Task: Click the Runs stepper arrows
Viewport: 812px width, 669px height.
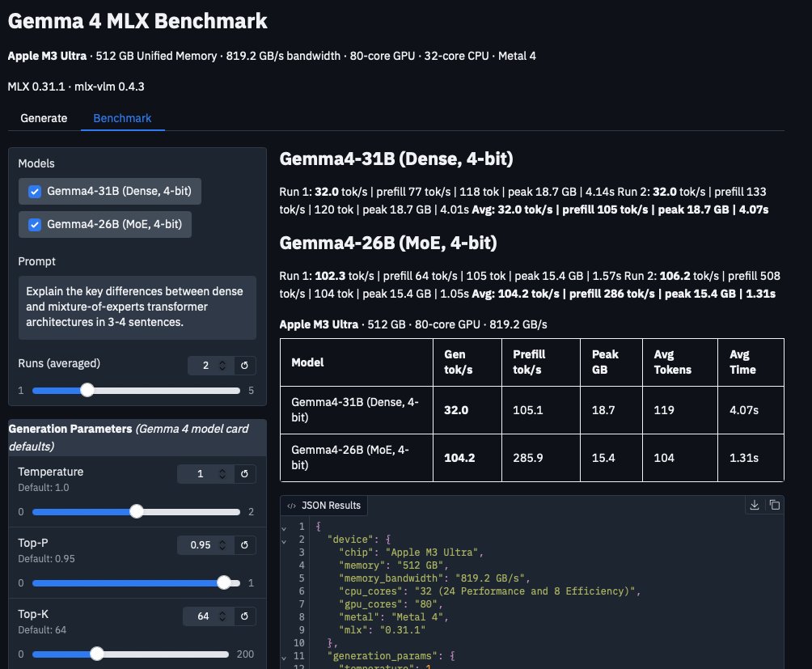Action: (x=222, y=366)
